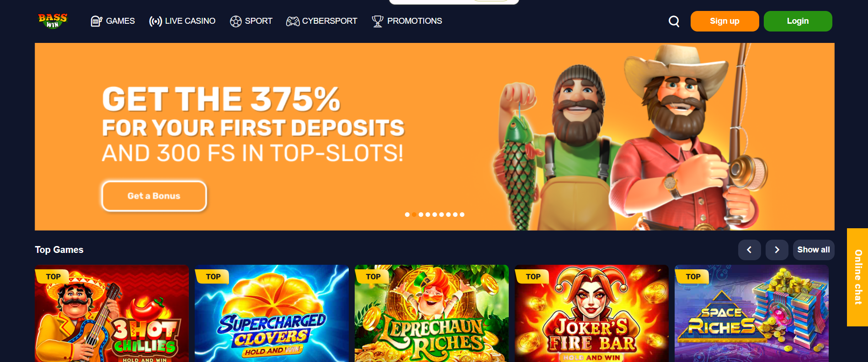Click the Bass Win logo
Screen dimensions: 868x362
(x=53, y=21)
